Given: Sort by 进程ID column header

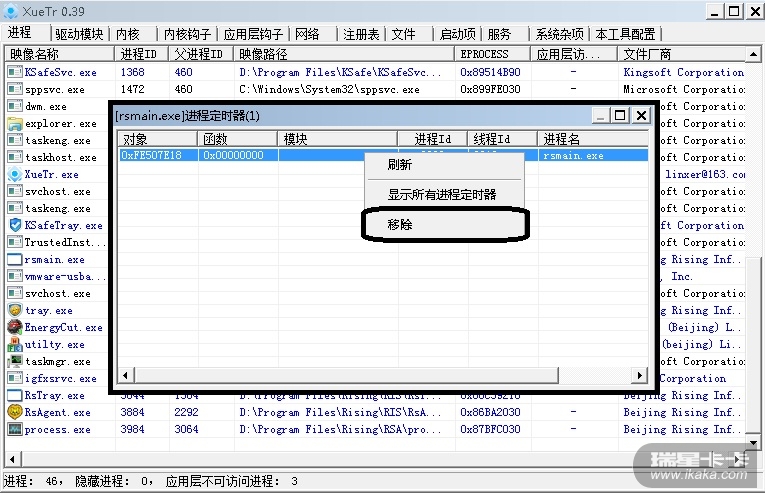Looking at the screenshot, I should tap(141, 54).
